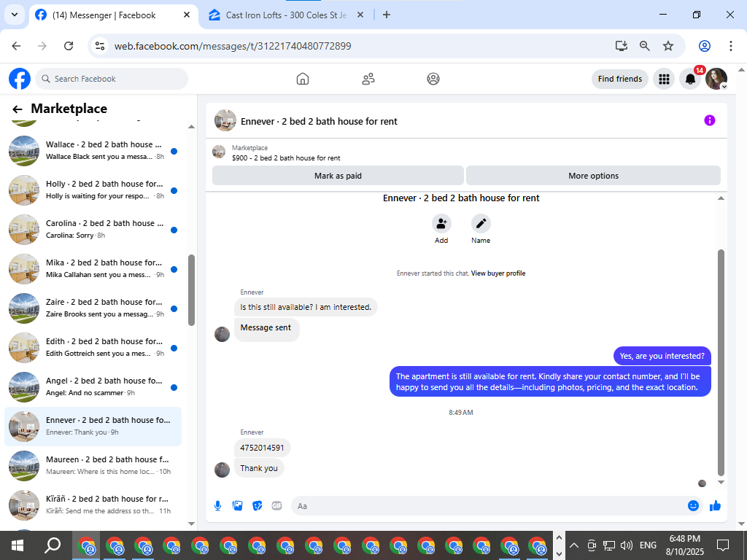Viewport: 747px width, 560px height.
Task: Open a new browser tab
Action: pos(387,15)
